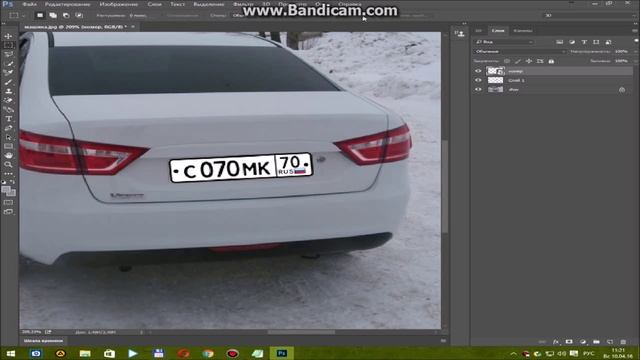Select the Hand tool
The height and width of the screenshot is (360, 640).
[8, 156]
